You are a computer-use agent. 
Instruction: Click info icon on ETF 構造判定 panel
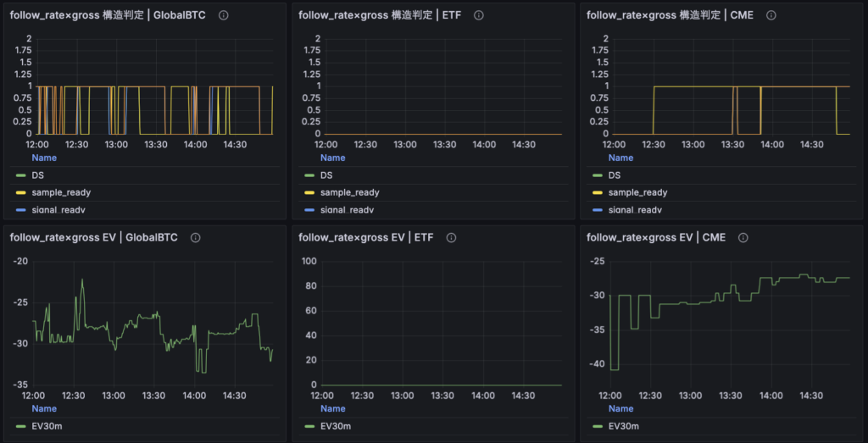[479, 15]
